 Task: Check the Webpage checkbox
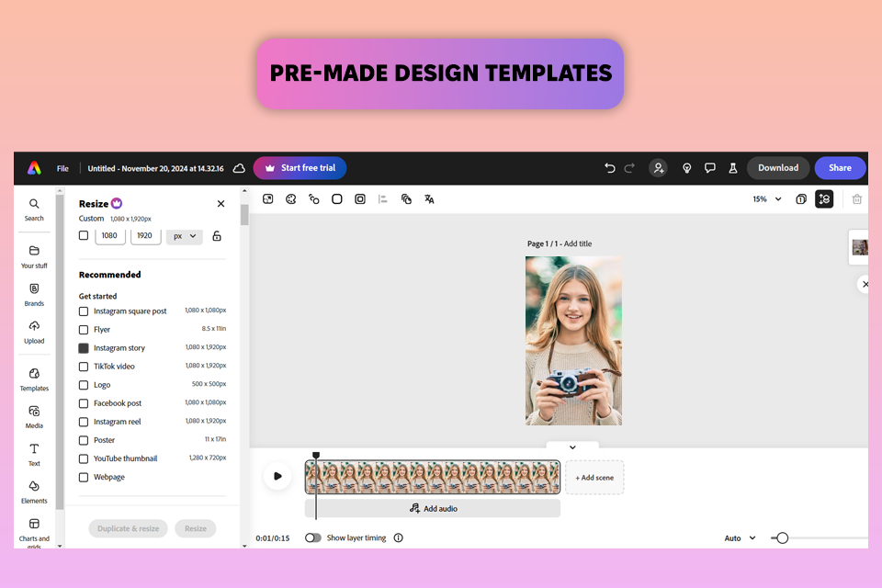(x=84, y=477)
